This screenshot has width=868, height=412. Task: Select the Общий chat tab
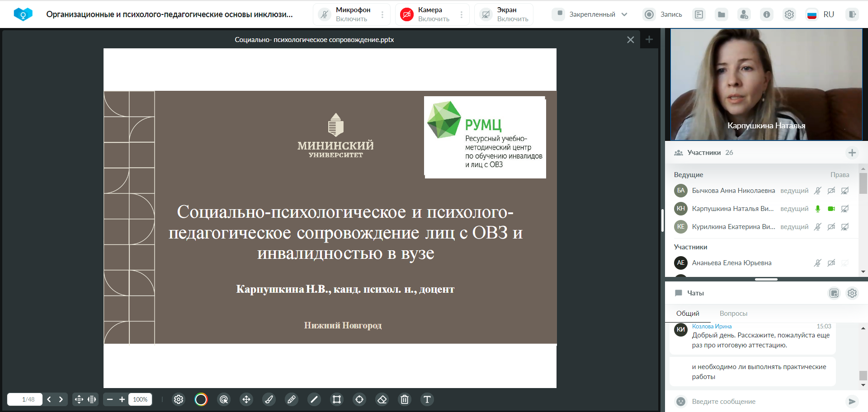[x=688, y=314]
